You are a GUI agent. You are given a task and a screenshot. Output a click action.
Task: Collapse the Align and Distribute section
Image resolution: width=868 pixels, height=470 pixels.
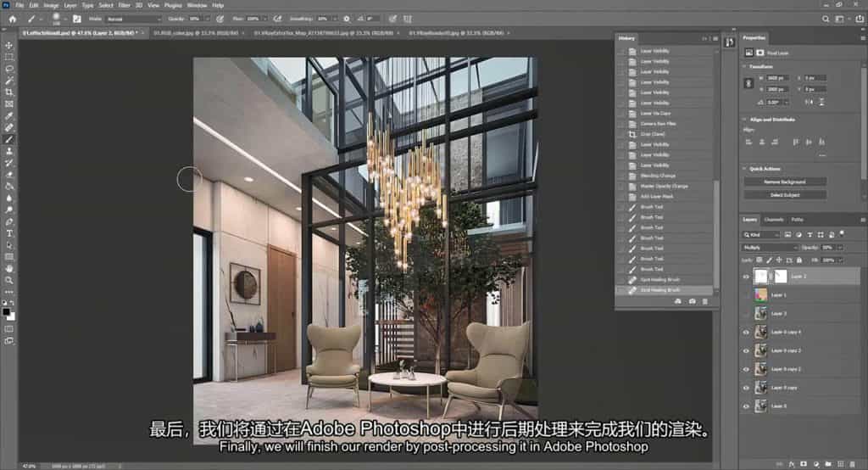tap(744, 119)
